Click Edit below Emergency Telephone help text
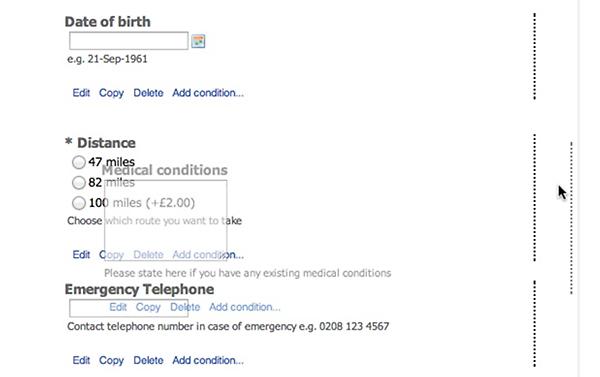This screenshot has height=377, width=600. point(81,361)
